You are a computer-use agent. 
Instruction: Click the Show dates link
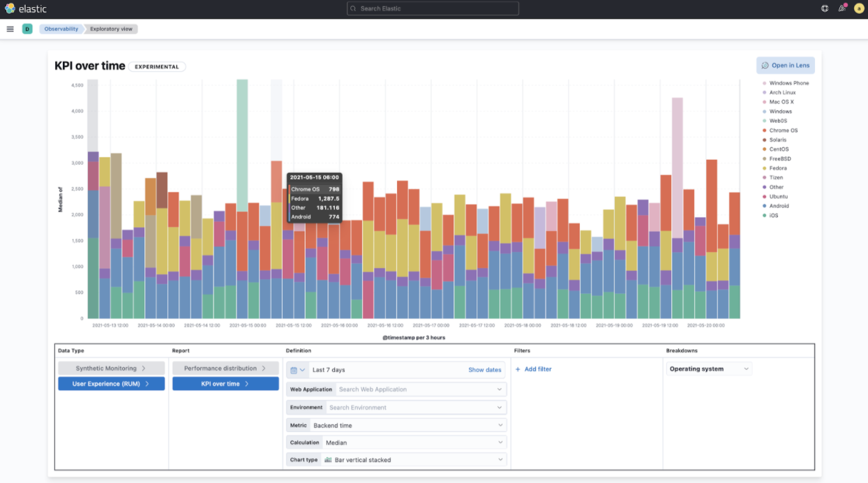coord(484,370)
